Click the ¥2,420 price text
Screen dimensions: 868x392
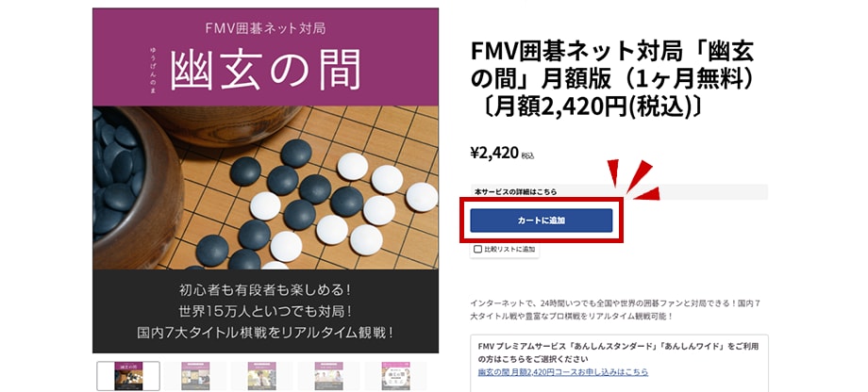point(494,153)
